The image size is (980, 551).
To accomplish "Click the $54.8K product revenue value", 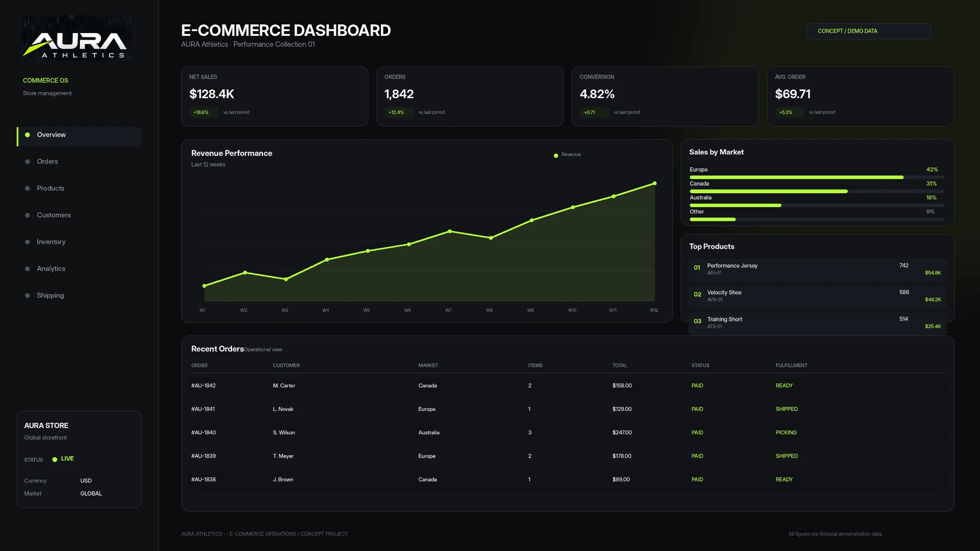I will [x=933, y=273].
